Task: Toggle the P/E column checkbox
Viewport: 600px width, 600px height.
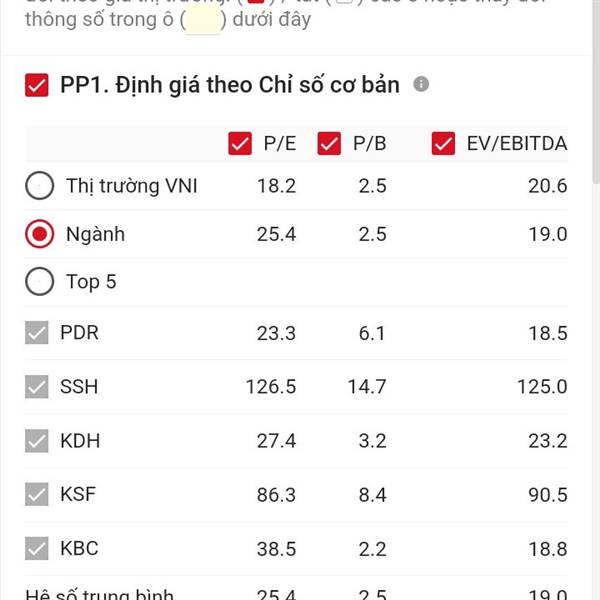Action: click(240, 143)
